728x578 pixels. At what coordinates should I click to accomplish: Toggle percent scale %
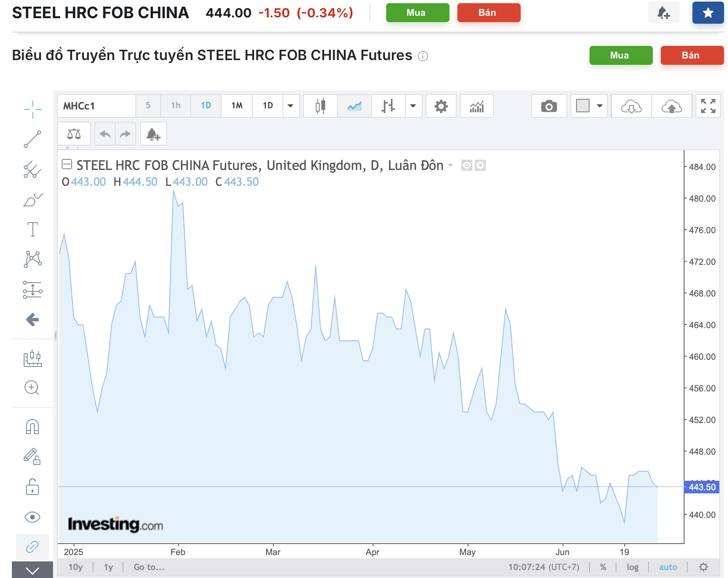tap(603, 567)
